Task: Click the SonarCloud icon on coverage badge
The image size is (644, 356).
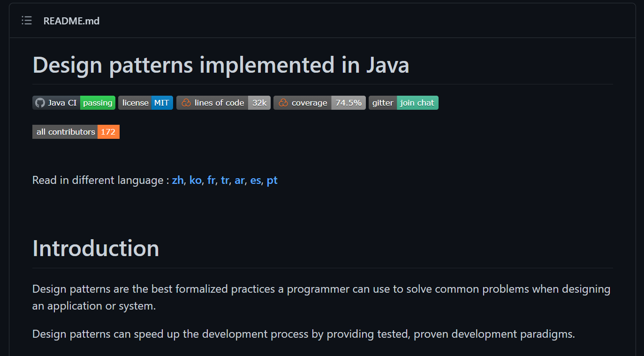Action: pos(283,103)
